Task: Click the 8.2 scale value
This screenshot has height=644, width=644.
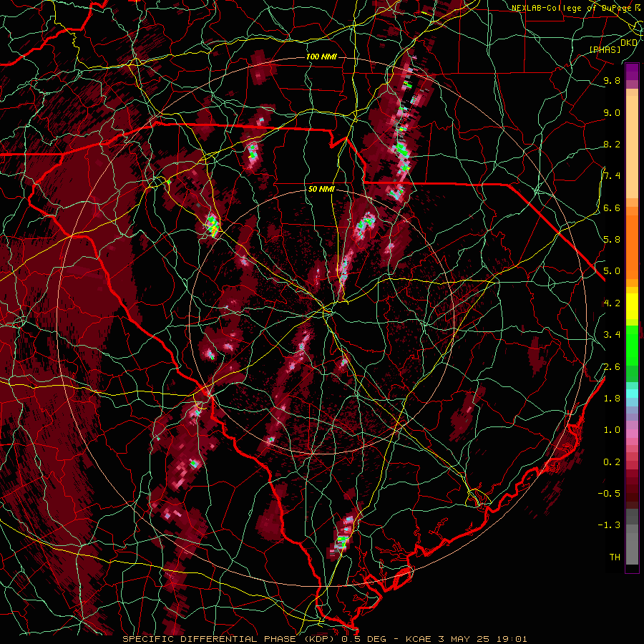Action: [x=612, y=145]
